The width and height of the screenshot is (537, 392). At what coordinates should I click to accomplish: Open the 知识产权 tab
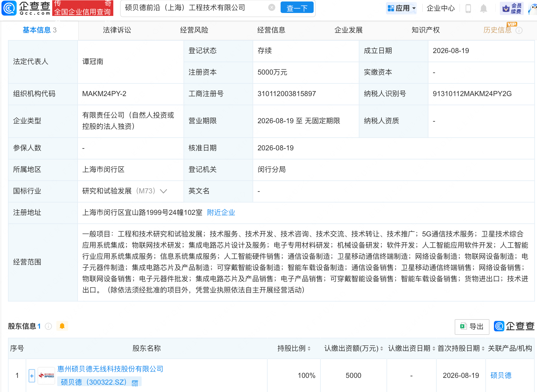click(x=425, y=30)
